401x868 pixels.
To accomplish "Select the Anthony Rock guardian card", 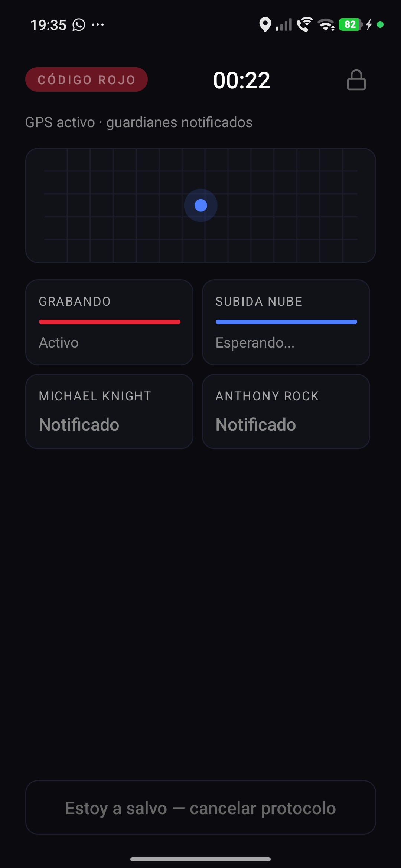I will 286,411.
